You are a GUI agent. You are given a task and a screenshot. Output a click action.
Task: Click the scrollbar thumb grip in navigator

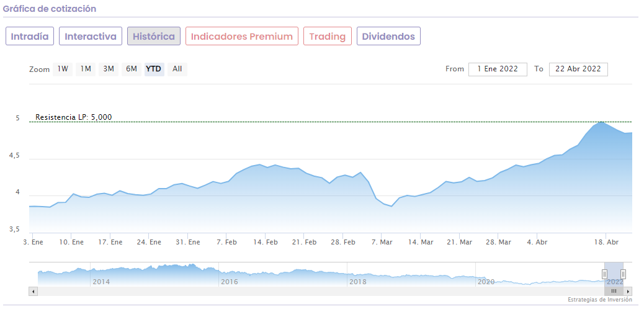coord(614,291)
